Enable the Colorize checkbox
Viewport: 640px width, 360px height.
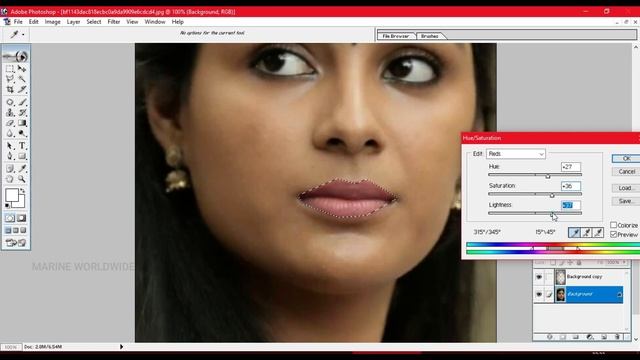613,225
